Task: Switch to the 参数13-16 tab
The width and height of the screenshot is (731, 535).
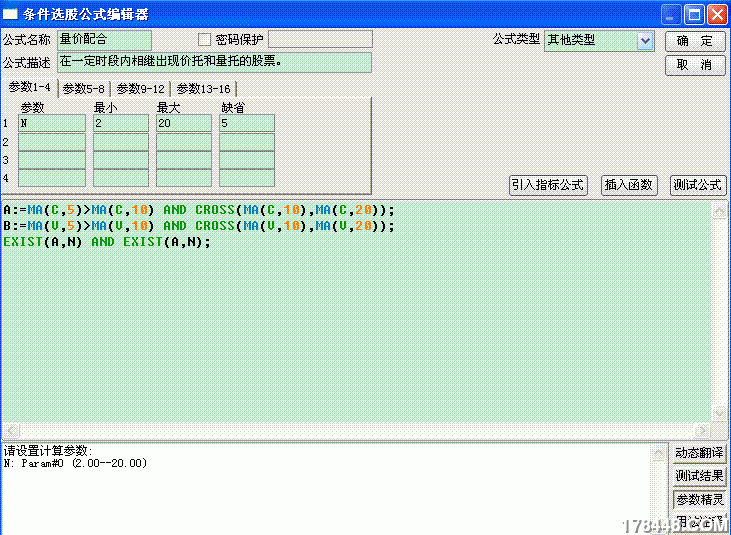Action: (204, 89)
